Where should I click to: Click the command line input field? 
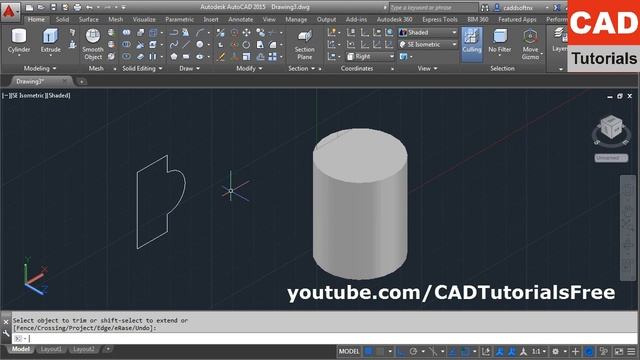point(325,338)
